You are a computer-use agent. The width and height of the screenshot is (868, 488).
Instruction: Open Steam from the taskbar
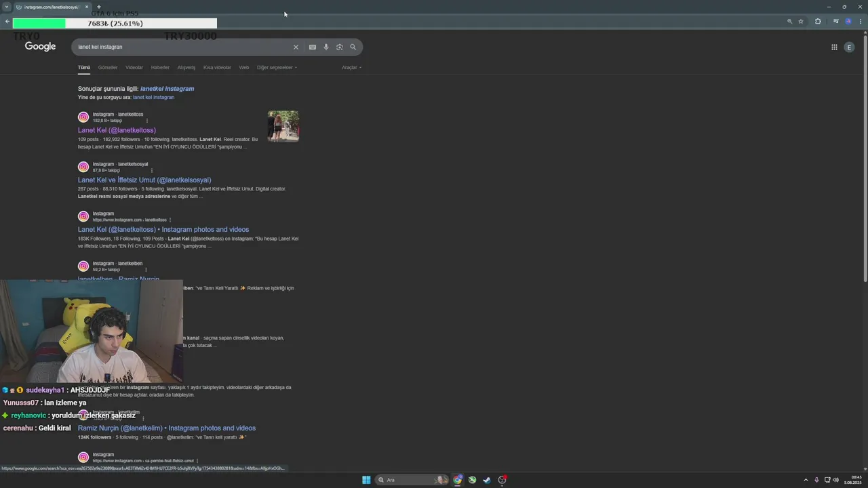click(x=487, y=480)
